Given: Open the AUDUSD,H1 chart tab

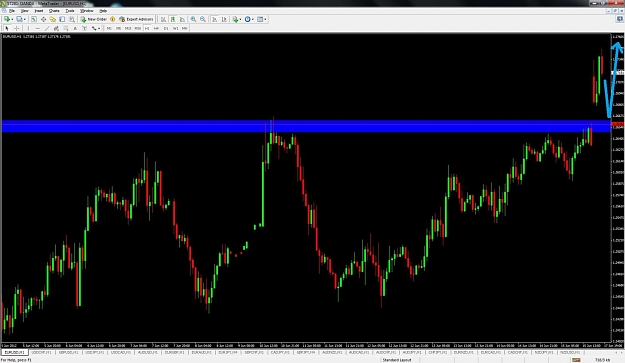Looking at the screenshot, I should (148, 353).
